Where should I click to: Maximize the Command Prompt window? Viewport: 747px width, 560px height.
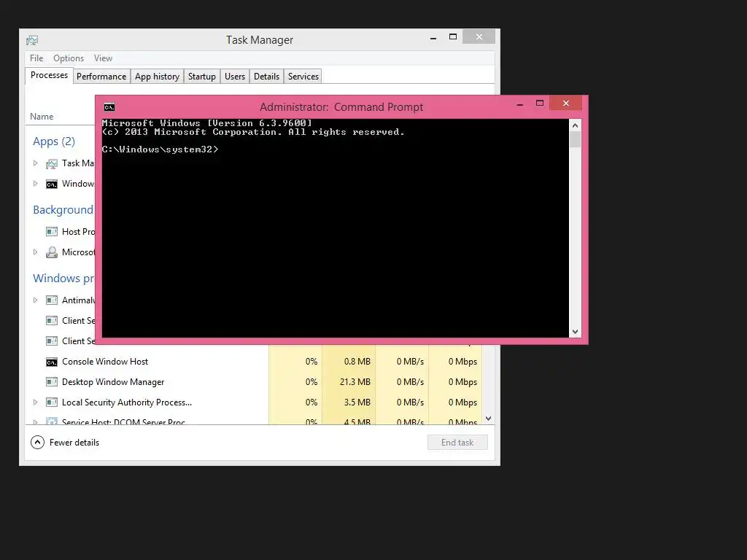pyautogui.click(x=540, y=104)
